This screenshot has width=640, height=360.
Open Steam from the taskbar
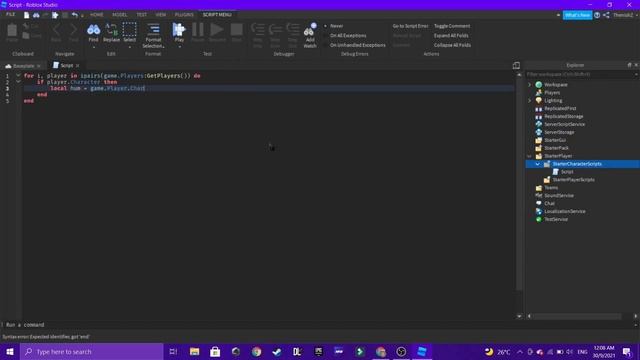click(x=277, y=351)
